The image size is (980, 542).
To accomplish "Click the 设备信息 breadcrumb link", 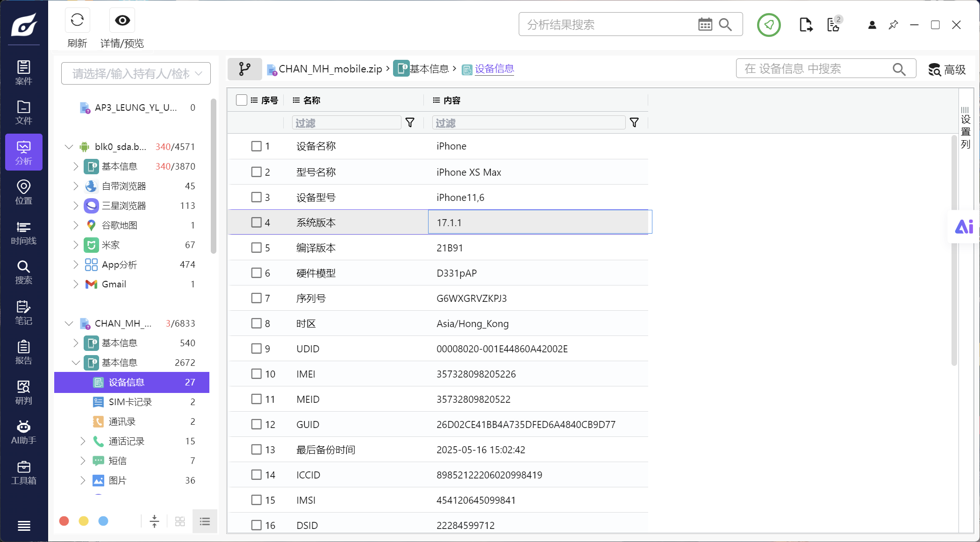I will tap(494, 69).
